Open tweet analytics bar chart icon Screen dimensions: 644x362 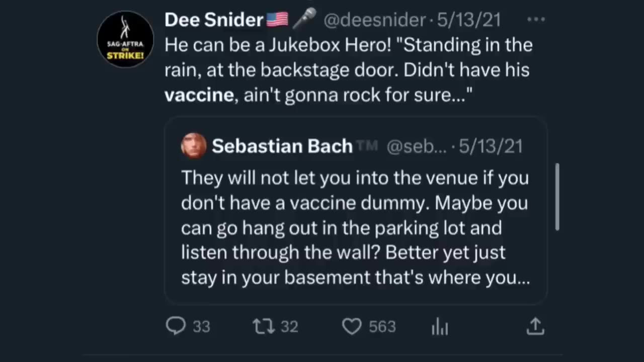[x=439, y=327]
